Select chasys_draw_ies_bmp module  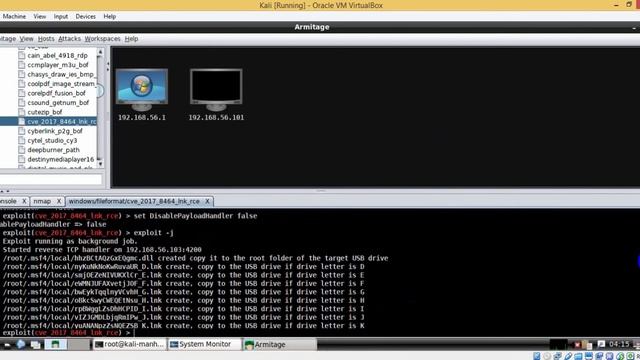pos(62,74)
